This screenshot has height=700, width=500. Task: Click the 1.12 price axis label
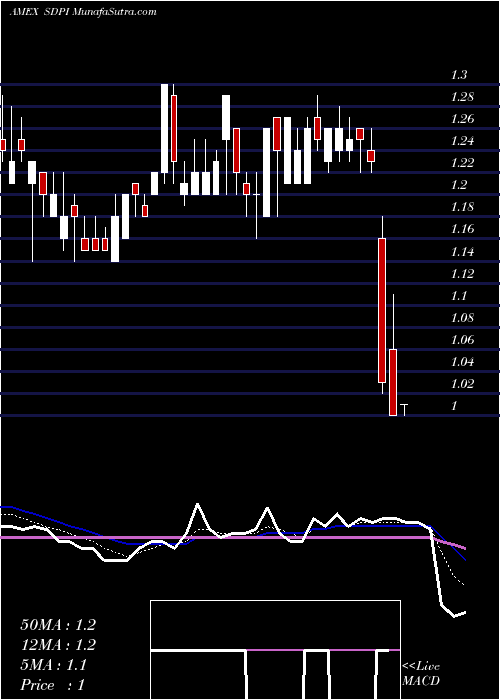coord(462,273)
